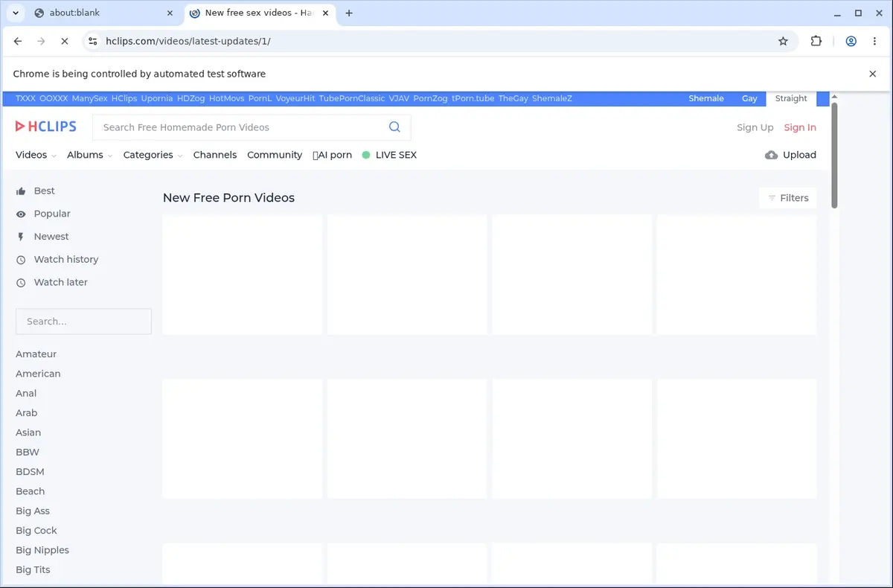The width and height of the screenshot is (893, 588).
Task: Bookmark this page with star icon
Action: tap(783, 41)
